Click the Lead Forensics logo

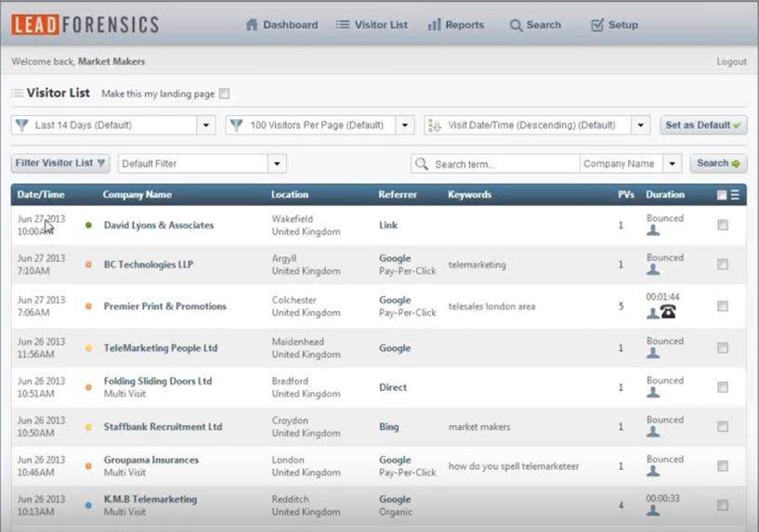tap(85, 25)
